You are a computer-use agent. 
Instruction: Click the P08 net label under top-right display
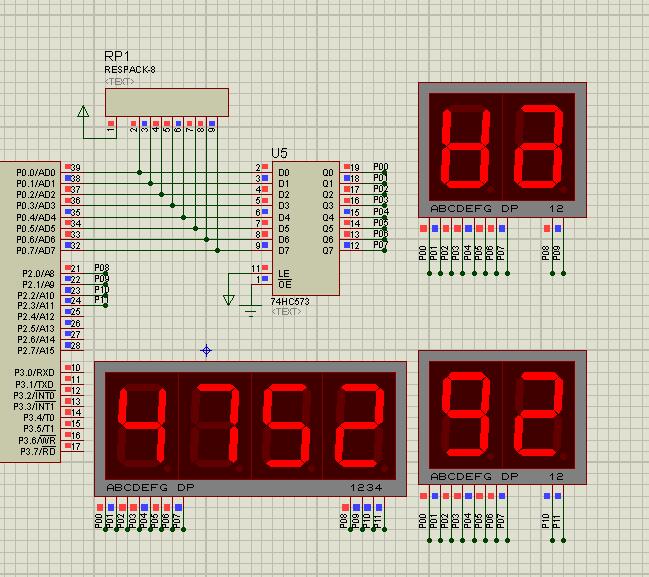546,253
